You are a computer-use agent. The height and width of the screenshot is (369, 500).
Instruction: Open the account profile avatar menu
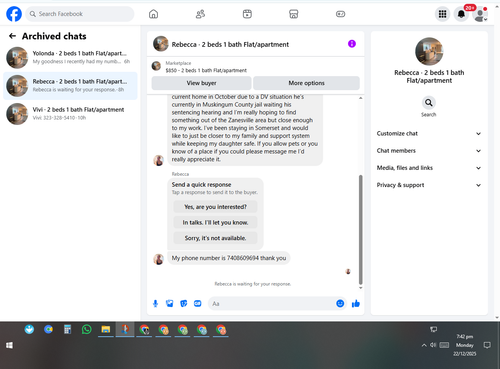coord(480,14)
